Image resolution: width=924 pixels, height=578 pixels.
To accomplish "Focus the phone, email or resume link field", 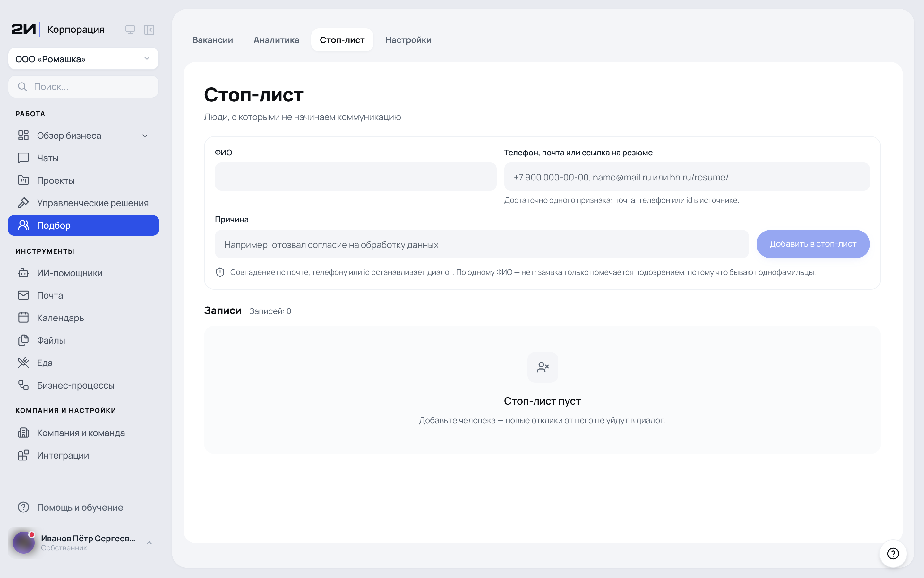I will [687, 177].
